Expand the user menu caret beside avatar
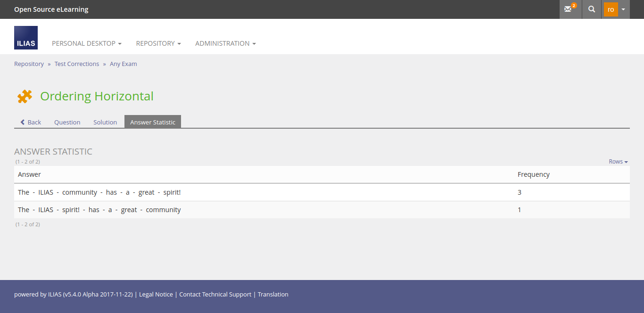This screenshot has width=644, height=313. [623, 9]
